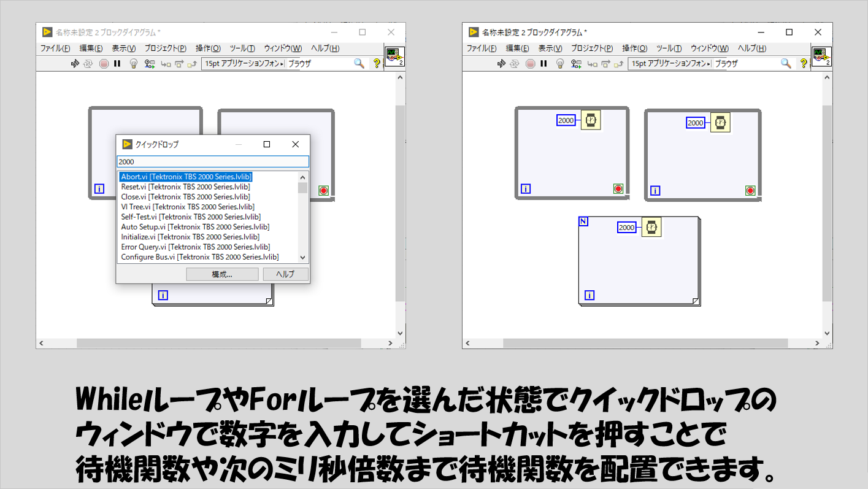The height and width of the screenshot is (489, 868).
Task: Click horizontal scroll-right arrow, window with Wait functions
Action: 816,344
